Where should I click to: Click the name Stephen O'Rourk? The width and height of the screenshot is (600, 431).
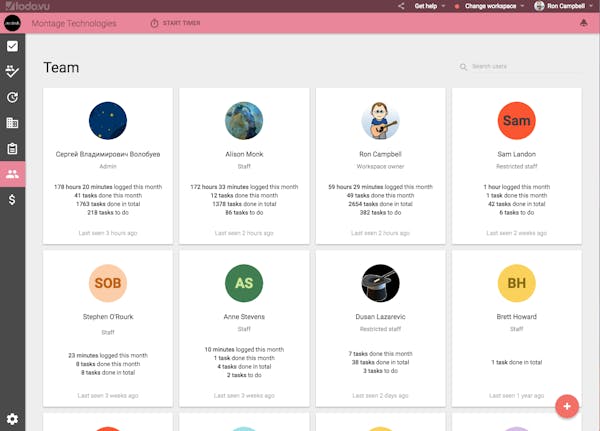point(108,317)
